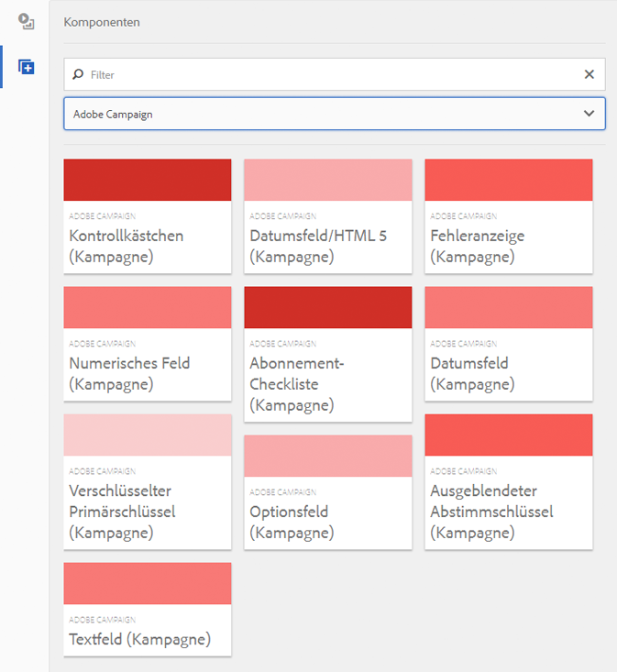The width and height of the screenshot is (617, 672).
Task: Select the Textfeld (Kampagne) component
Action: 148,609
